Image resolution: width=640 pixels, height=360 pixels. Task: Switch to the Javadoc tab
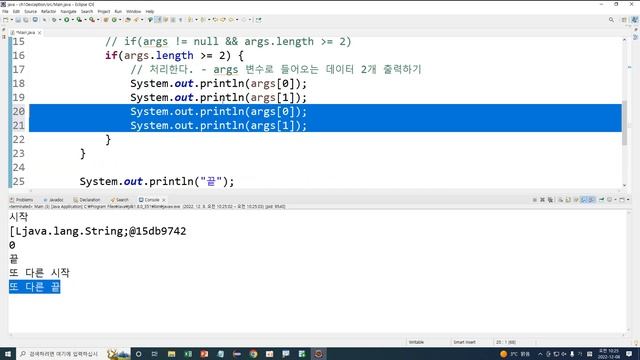(x=53, y=200)
